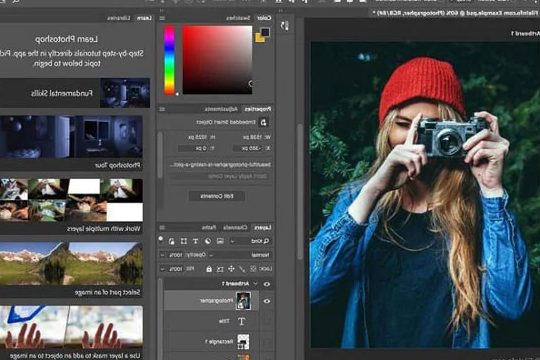Screen dimensions: 540x360
Task: Click the foreground color swatch
Action: click(x=265, y=32)
